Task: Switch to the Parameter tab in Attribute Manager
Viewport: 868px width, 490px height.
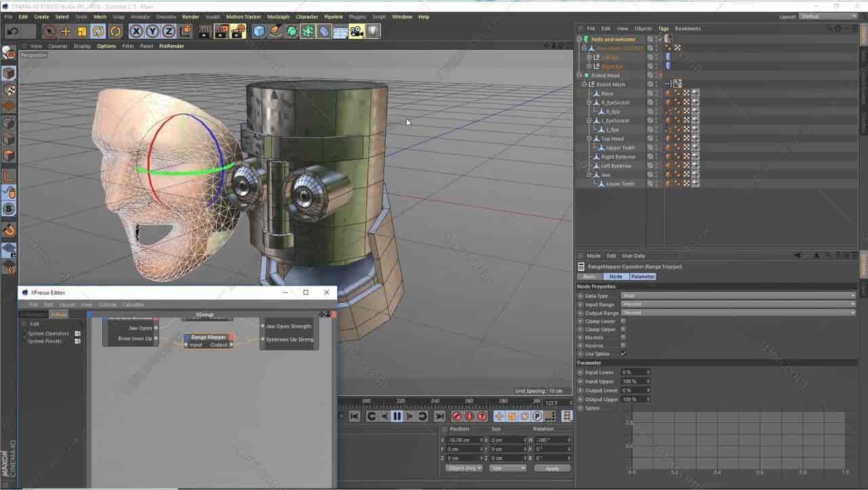Action: [642, 277]
